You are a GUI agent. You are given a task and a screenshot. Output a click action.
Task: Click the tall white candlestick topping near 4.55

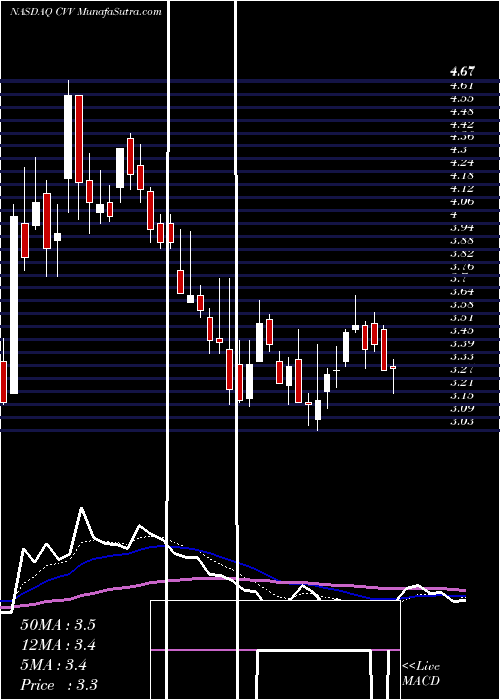click(68, 137)
